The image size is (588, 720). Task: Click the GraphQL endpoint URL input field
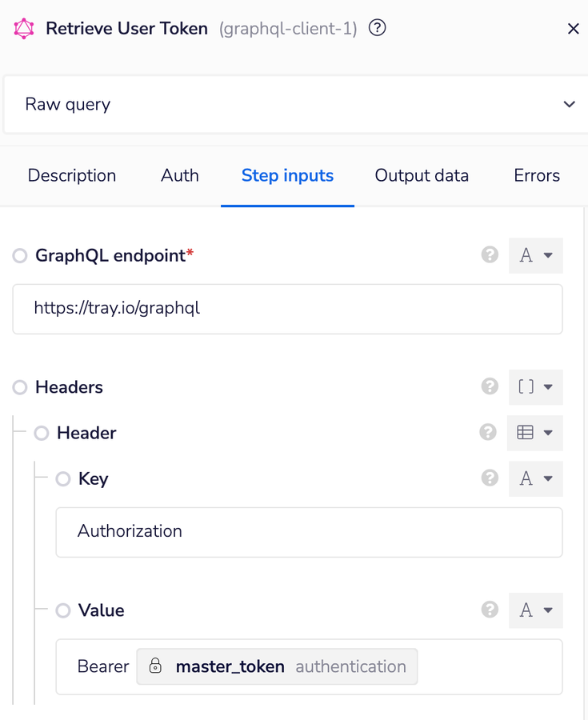coord(287,308)
